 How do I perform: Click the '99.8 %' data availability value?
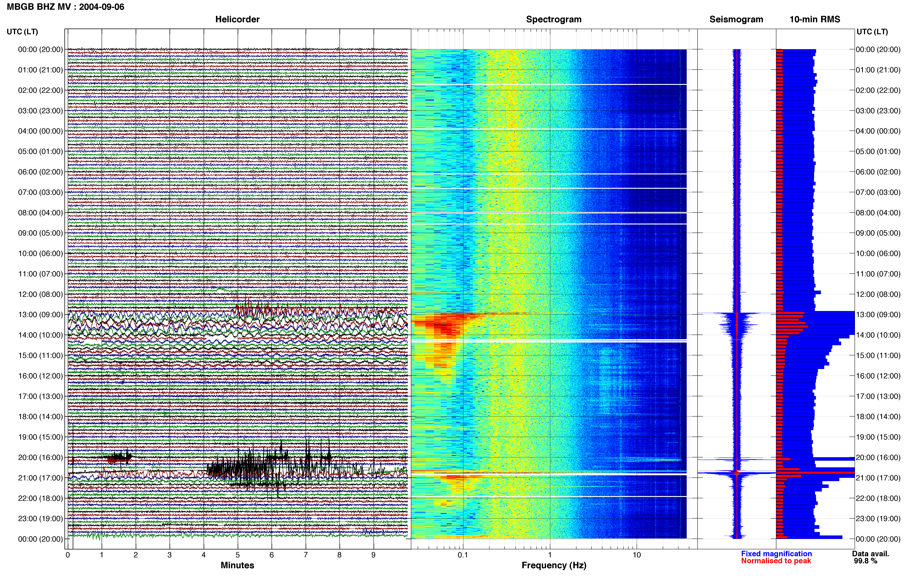click(865, 561)
